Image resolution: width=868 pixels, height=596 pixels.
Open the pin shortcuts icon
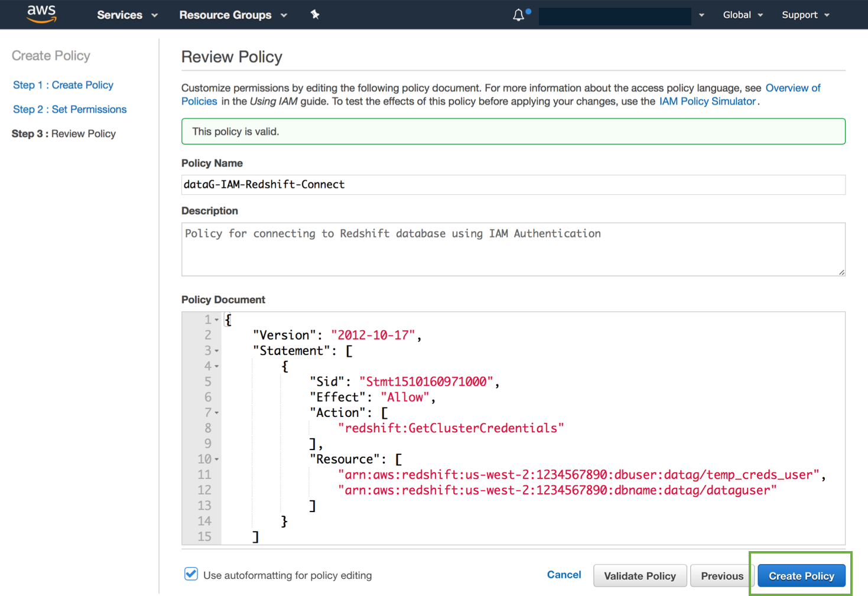pos(315,15)
